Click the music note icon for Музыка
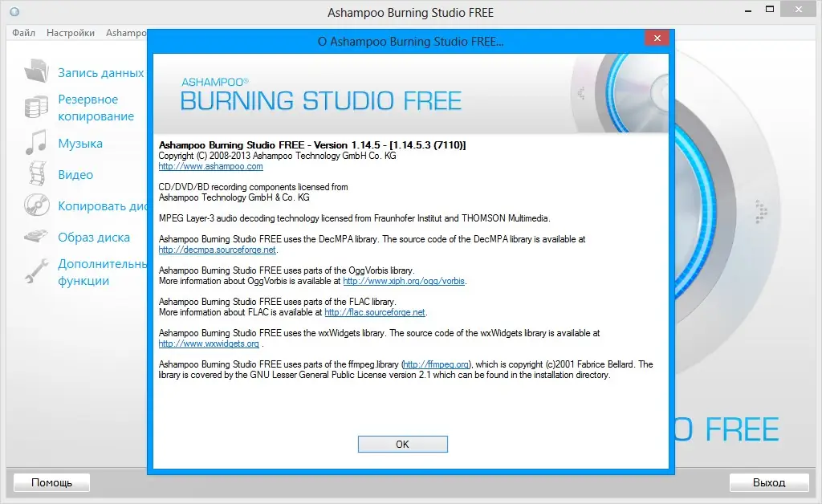 coord(36,143)
